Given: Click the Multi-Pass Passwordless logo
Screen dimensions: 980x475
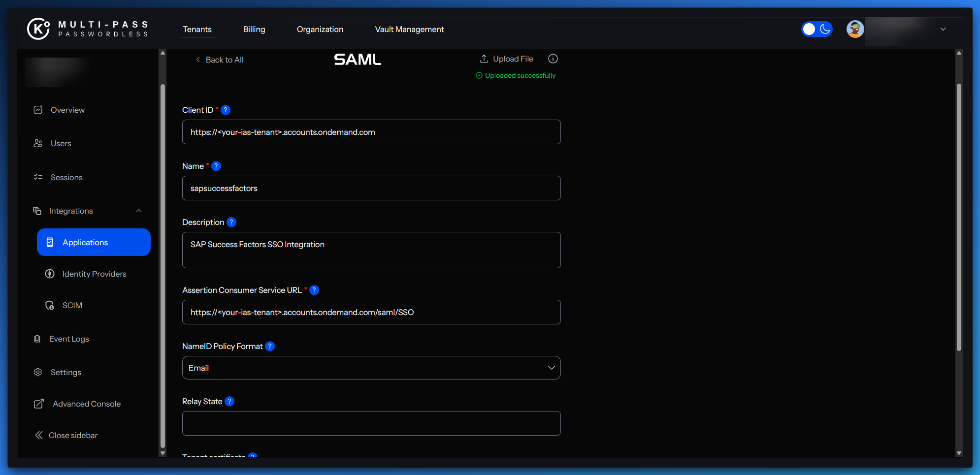Looking at the screenshot, I should 88,29.
